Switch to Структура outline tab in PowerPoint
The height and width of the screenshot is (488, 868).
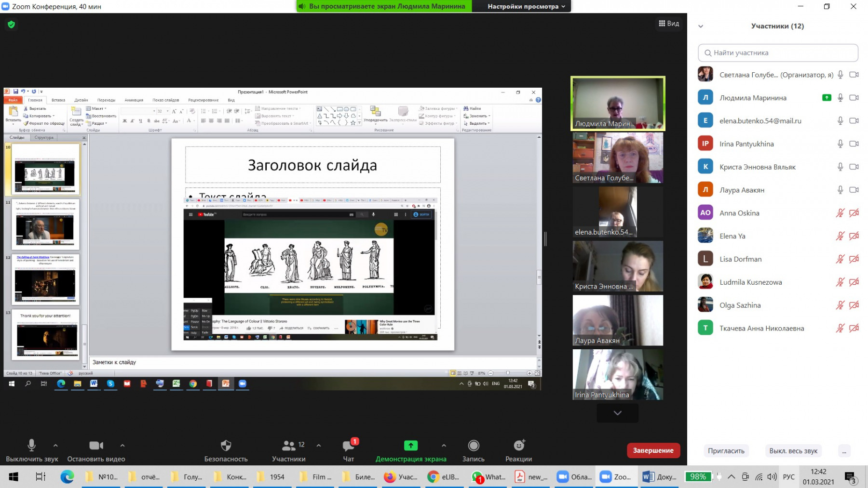[44, 138]
